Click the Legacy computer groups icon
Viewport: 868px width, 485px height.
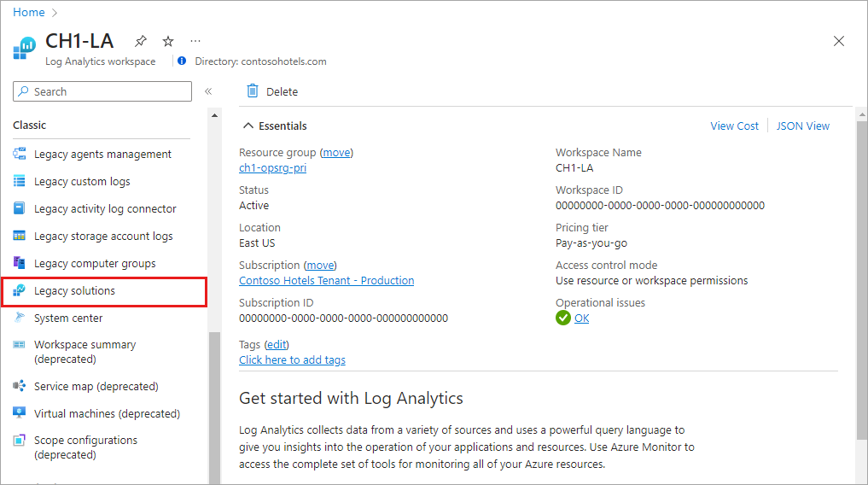pos(20,264)
